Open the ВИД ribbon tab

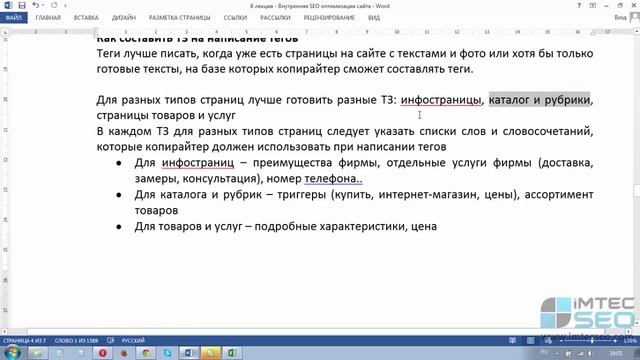[374, 18]
